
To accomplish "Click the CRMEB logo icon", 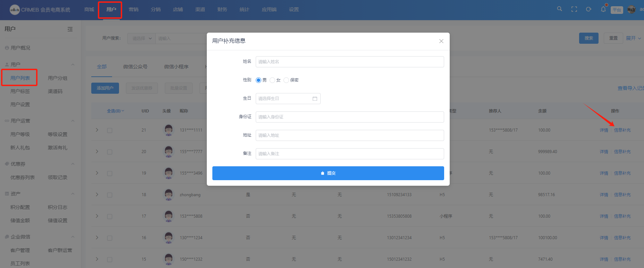I will tap(15, 10).
